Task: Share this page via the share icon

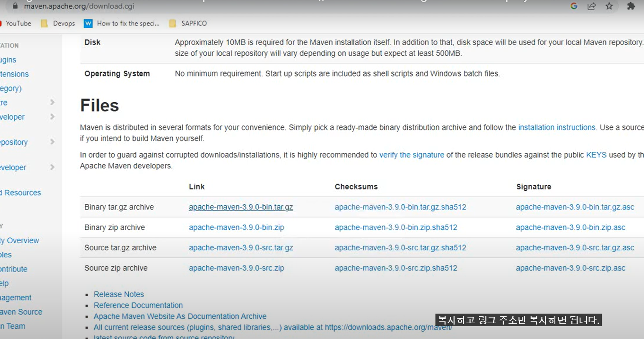Action: pos(592,6)
